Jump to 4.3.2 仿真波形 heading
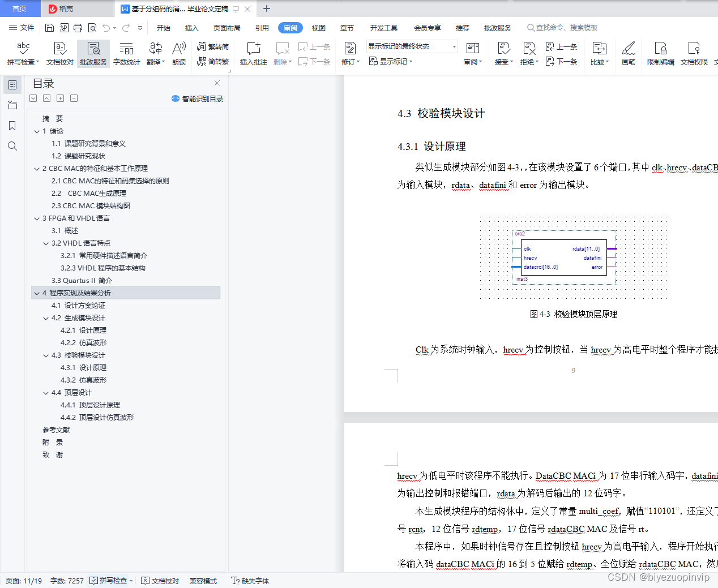The height and width of the screenshot is (588, 718). pyautogui.click(x=83, y=380)
